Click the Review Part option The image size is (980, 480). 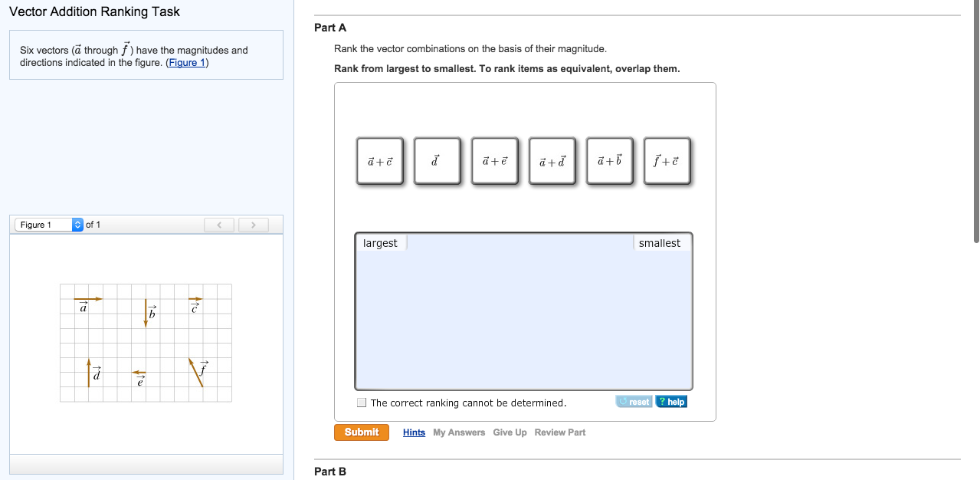[559, 432]
